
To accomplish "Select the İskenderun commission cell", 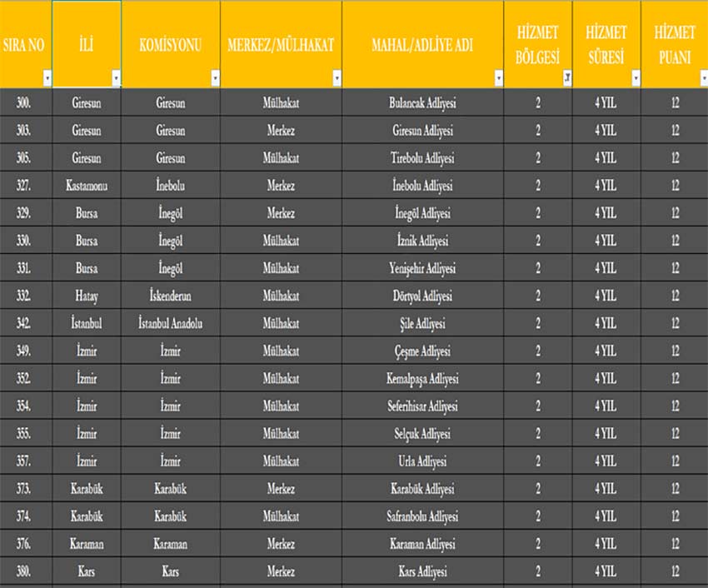I will pyautogui.click(x=171, y=296).
